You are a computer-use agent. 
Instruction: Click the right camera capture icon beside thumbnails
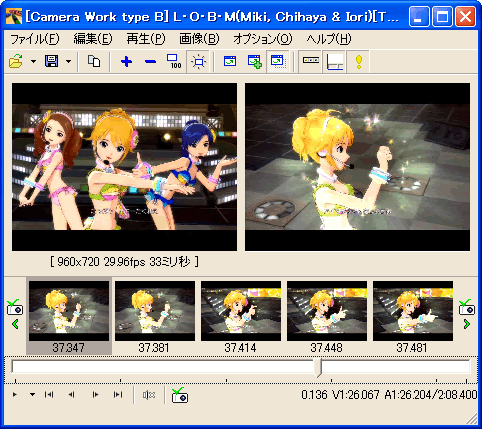click(x=466, y=307)
